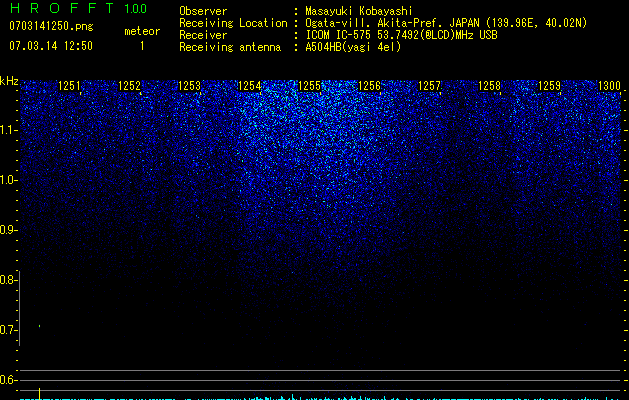Click the Receiving antenna label

click(x=230, y=47)
